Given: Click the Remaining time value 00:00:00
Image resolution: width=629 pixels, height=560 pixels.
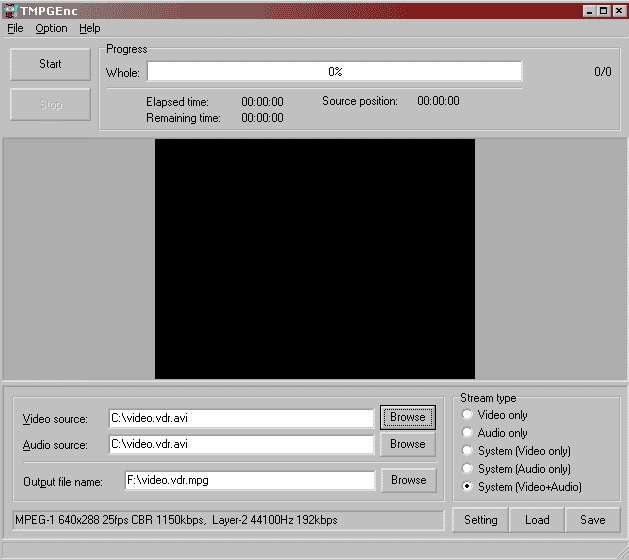Looking at the screenshot, I should tap(262, 118).
